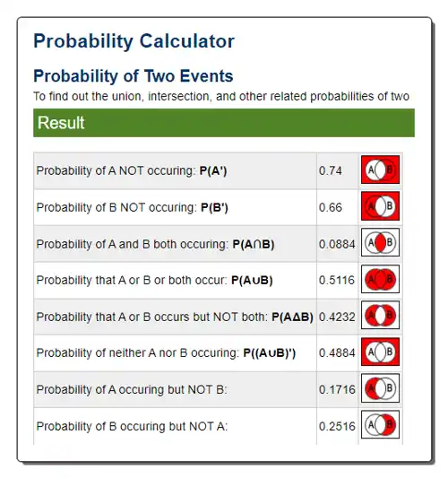Select the 0.74 result value

(x=330, y=170)
